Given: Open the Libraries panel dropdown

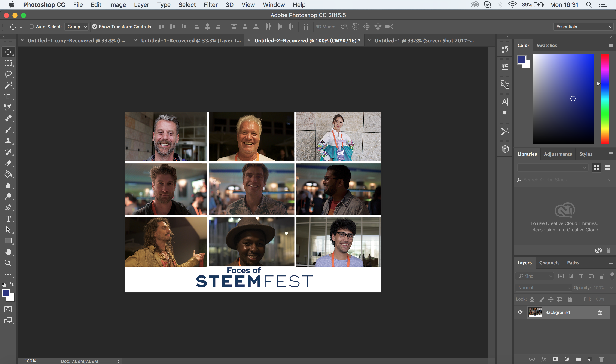Looking at the screenshot, I should pos(584,168).
